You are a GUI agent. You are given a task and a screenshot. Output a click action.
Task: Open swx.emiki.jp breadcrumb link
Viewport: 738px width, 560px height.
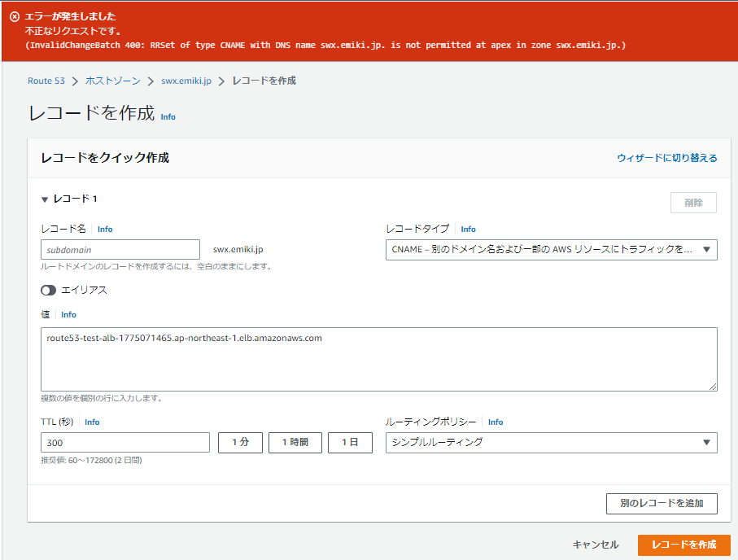(x=186, y=81)
